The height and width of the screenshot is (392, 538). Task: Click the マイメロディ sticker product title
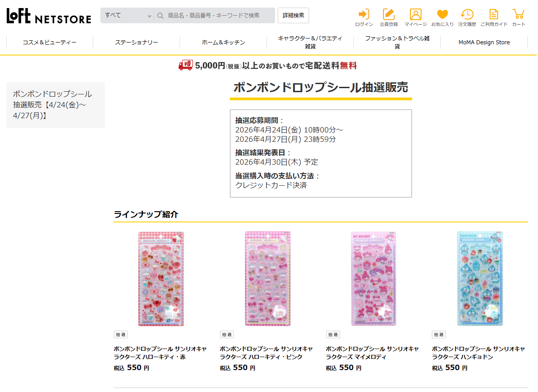[372, 353]
